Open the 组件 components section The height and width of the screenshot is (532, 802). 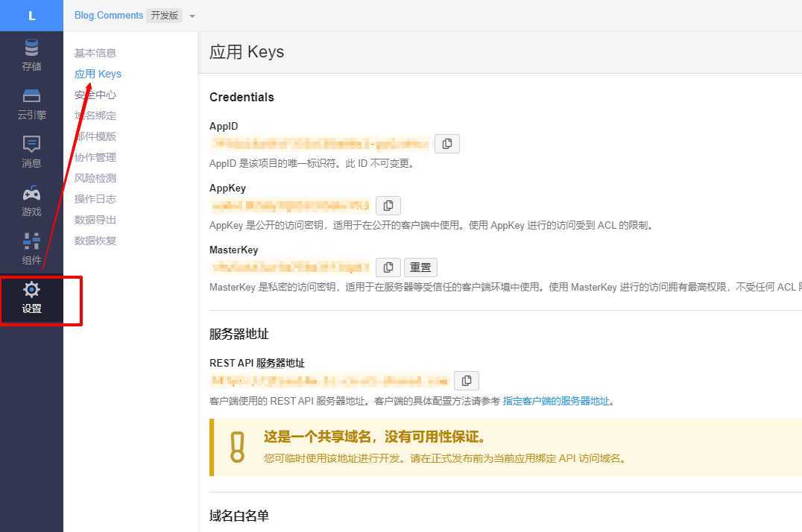[x=31, y=249]
